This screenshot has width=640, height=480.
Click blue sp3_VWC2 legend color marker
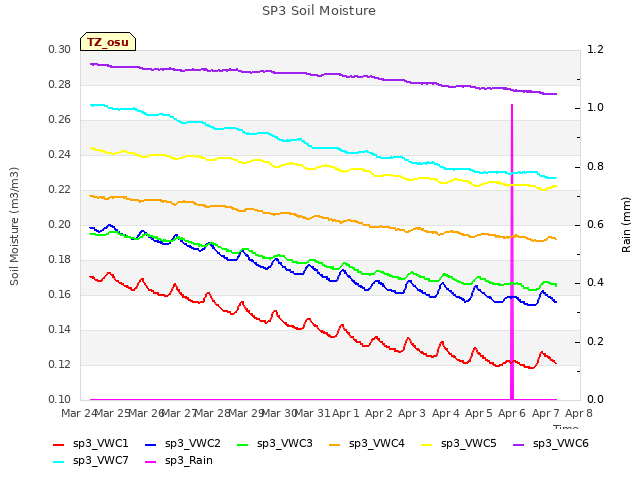pyautogui.click(x=151, y=444)
